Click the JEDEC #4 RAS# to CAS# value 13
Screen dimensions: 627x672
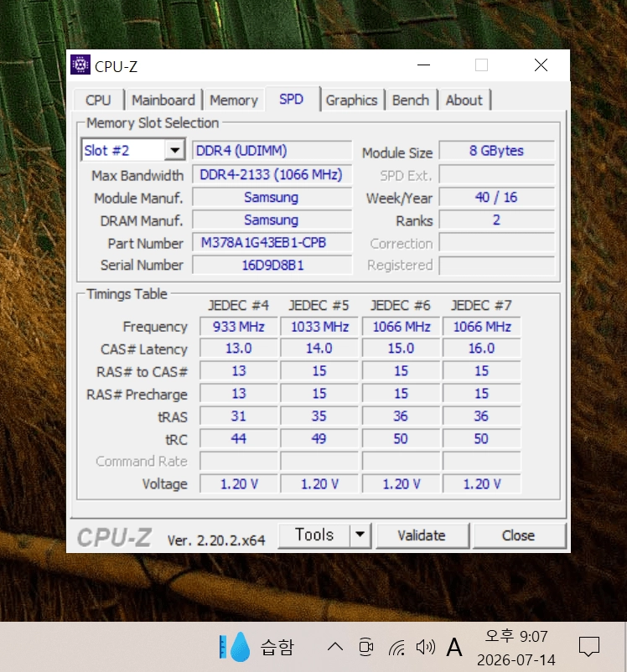[x=238, y=370]
